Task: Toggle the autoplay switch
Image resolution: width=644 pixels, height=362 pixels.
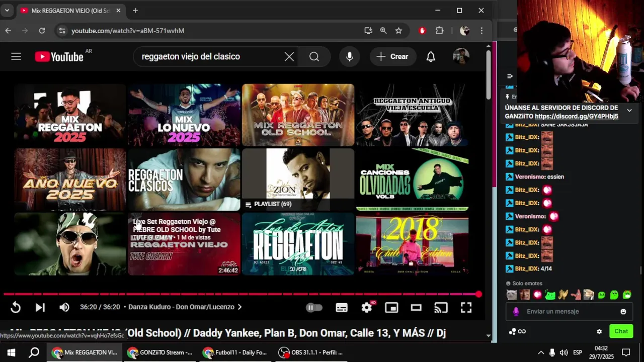Action: coord(314,307)
